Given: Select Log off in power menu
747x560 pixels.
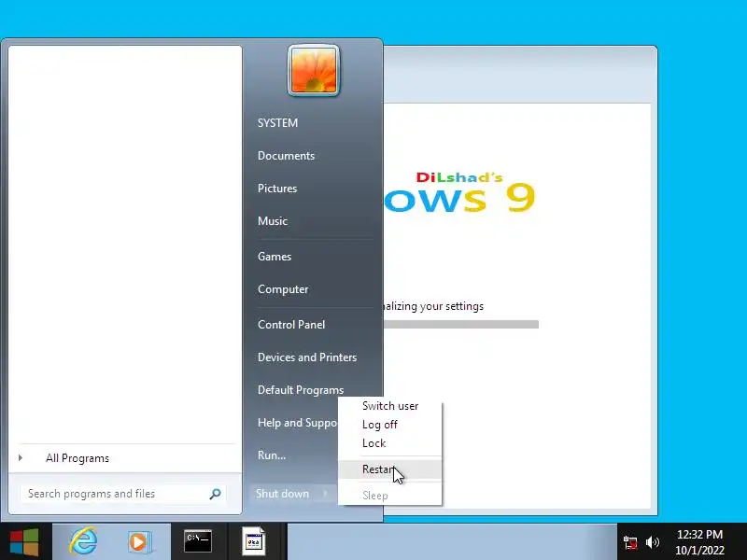Looking at the screenshot, I should (x=389, y=425).
